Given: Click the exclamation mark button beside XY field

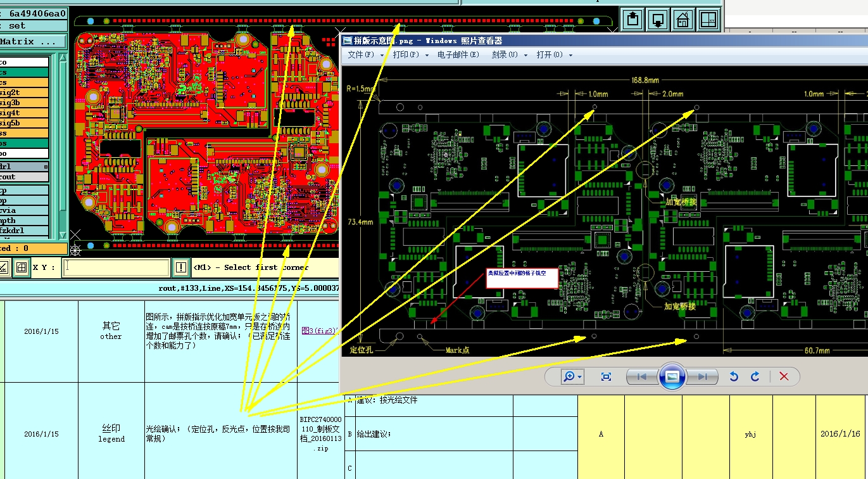Looking at the screenshot, I should [x=181, y=267].
